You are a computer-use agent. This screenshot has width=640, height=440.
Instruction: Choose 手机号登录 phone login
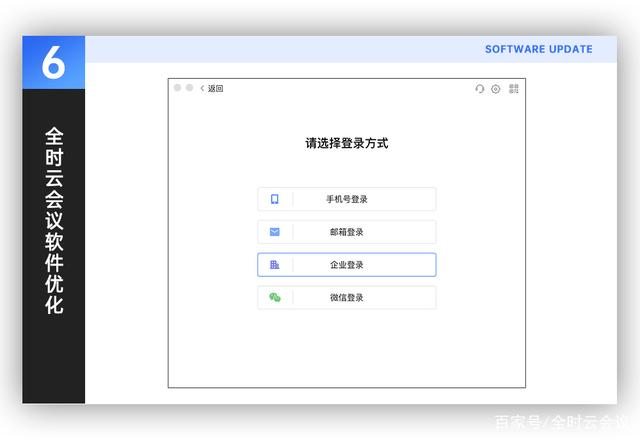(x=347, y=199)
